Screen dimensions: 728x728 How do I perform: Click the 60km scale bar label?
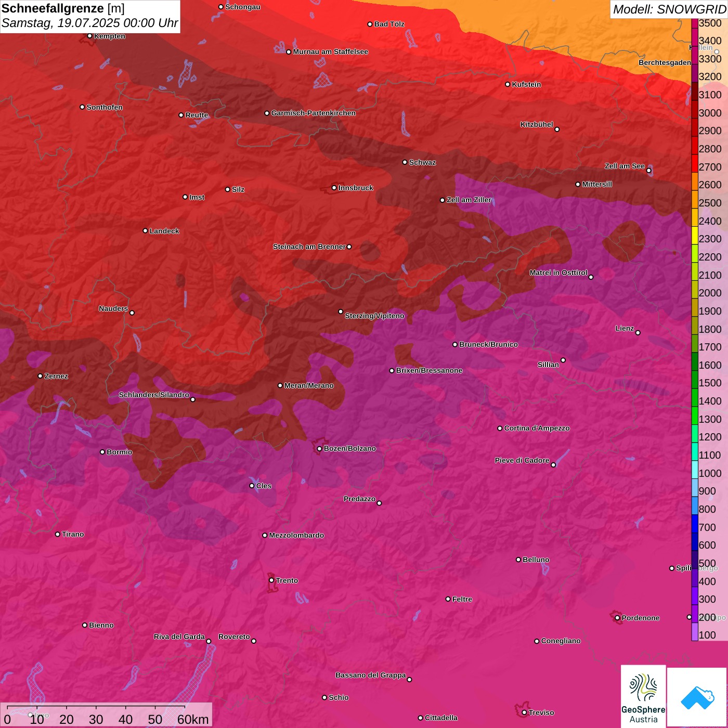tap(193, 719)
